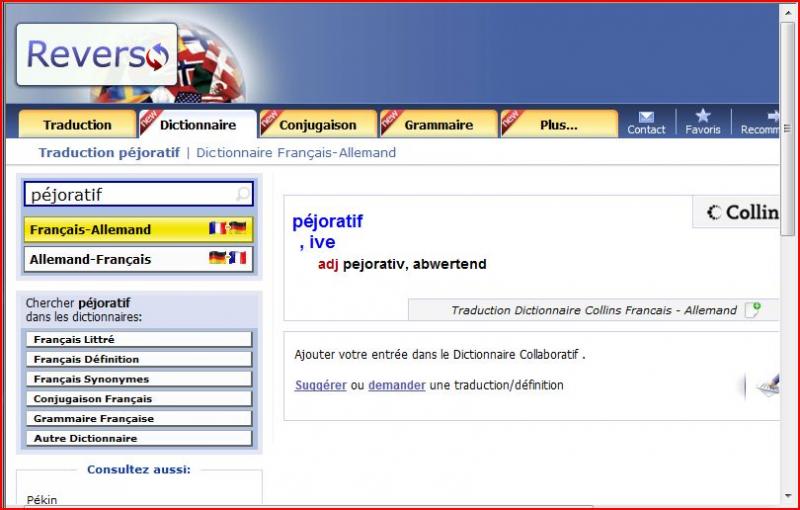Open the Grammaire tab
This screenshot has height=510, width=800.
click(x=439, y=124)
